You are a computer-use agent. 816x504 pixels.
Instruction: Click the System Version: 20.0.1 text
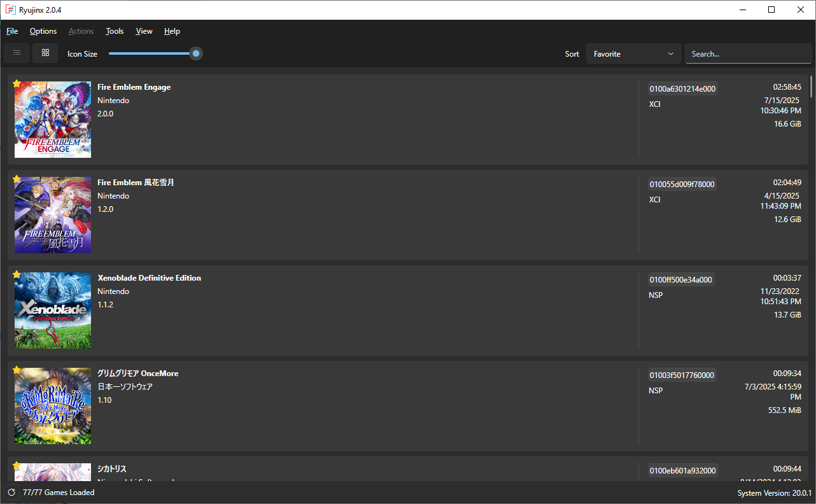point(775,493)
